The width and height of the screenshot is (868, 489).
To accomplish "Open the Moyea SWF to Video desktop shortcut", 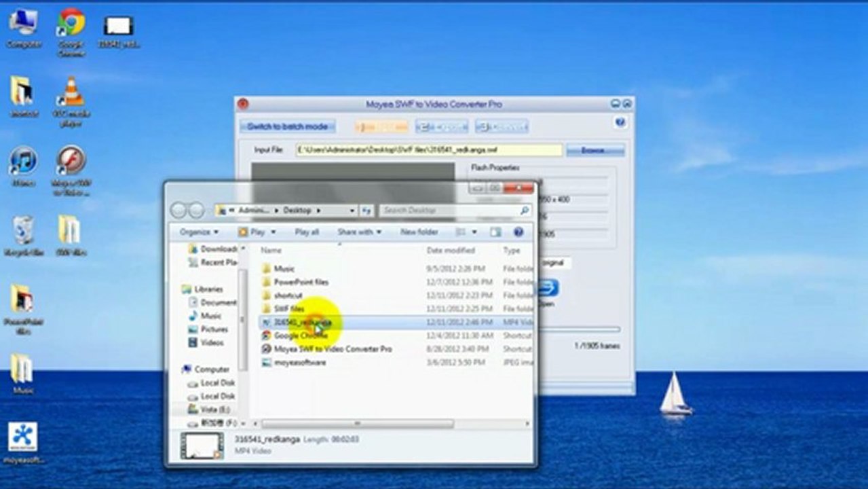I will tap(71, 170).
